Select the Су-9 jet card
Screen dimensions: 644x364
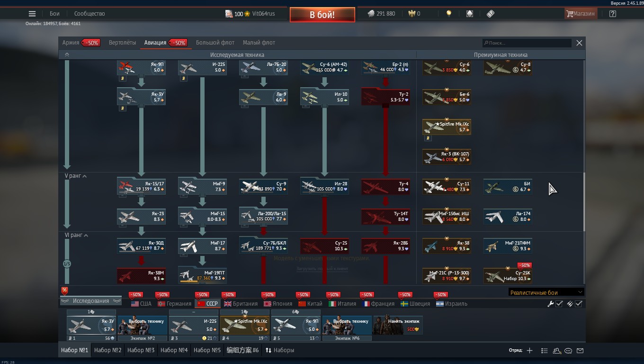pyautogui.click(x=263, y=186)
